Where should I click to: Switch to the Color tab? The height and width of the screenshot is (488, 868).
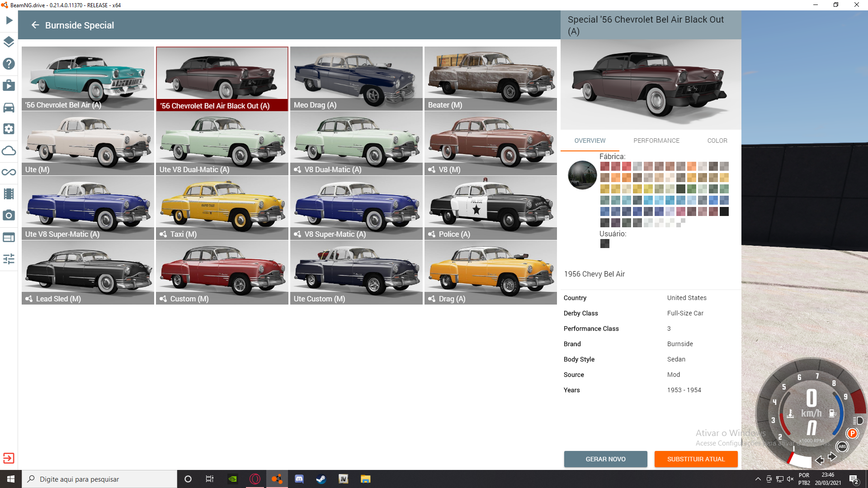(x=717, y=141)
